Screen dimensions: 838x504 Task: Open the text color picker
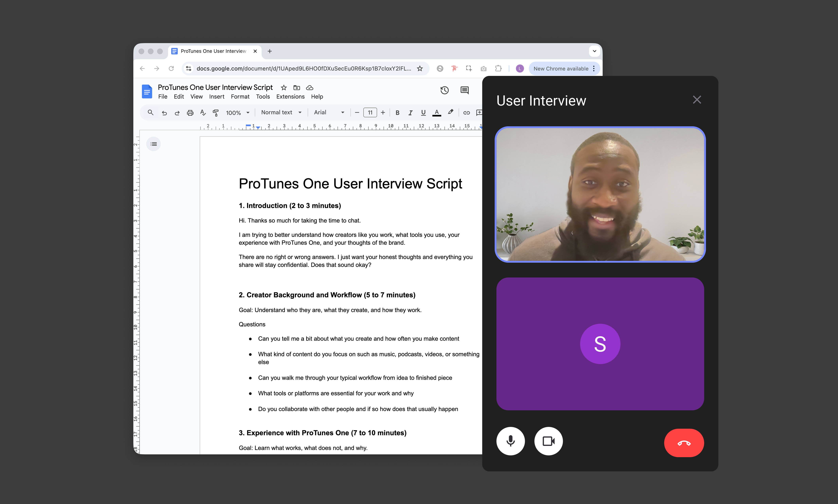click(x=437, y=112)
